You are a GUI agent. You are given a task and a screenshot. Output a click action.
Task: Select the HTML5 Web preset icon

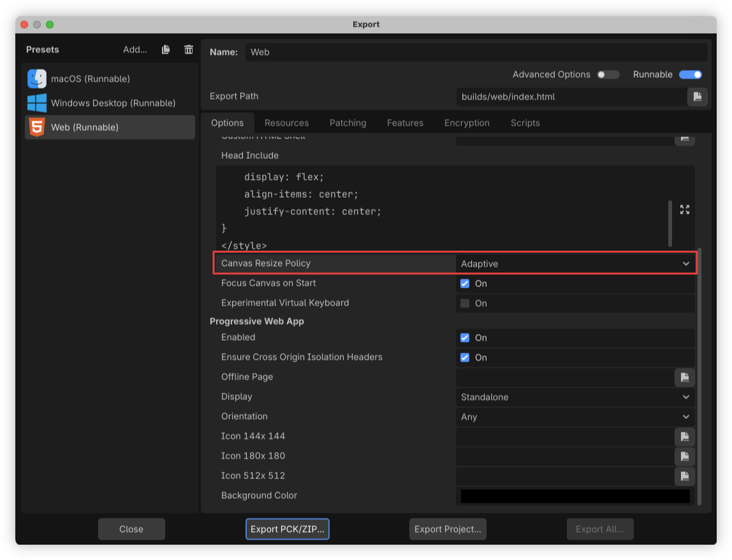[37, 127]
